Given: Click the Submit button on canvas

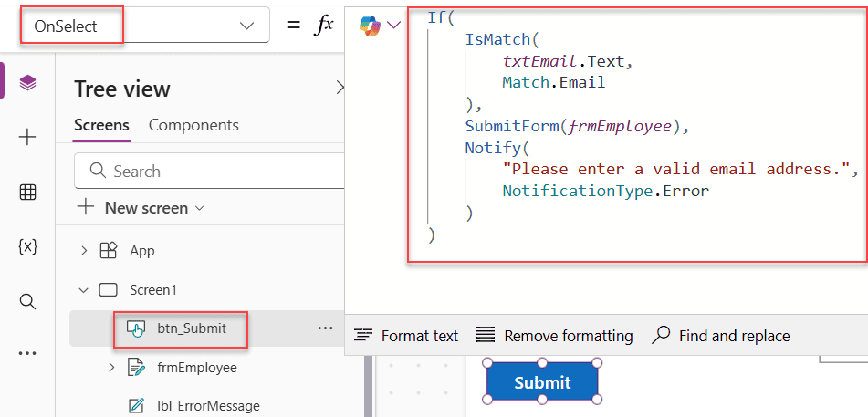Looking at the screenshot, I should click(542, 382).
